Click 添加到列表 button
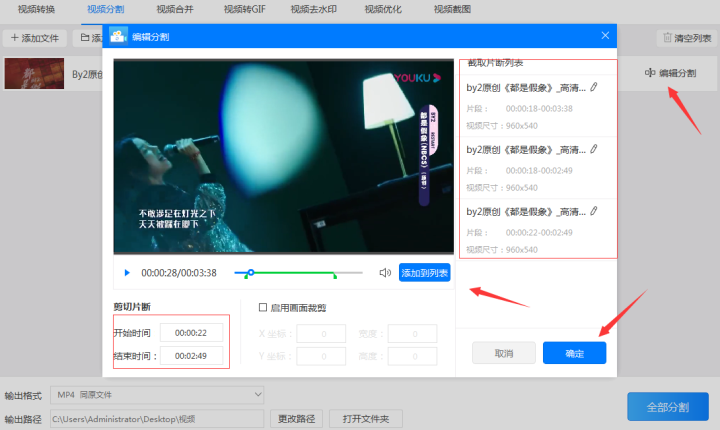The width and height of the screenshot is (720, 430). click(x=424, y=273)
